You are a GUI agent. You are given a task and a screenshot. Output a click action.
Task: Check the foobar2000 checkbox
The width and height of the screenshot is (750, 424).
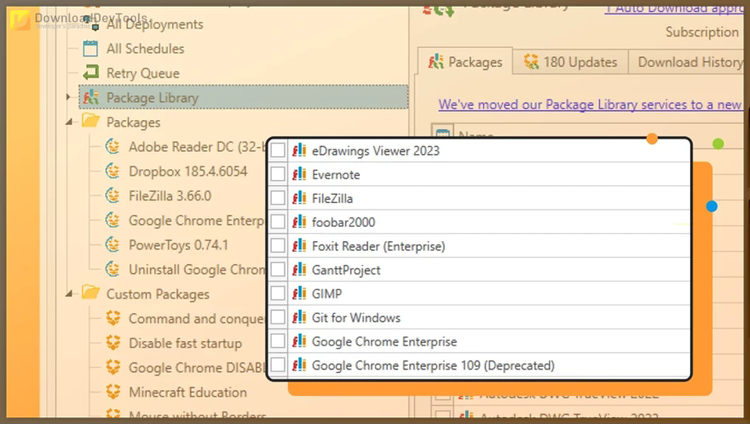(278, 222)
